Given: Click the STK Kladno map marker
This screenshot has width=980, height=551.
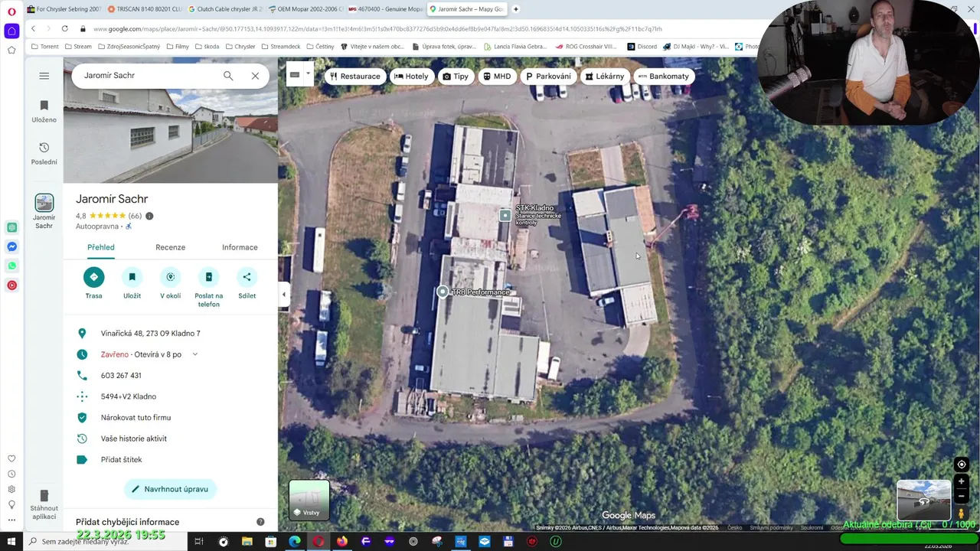Looking at the screenshot, I should click(x=505, y=216).
